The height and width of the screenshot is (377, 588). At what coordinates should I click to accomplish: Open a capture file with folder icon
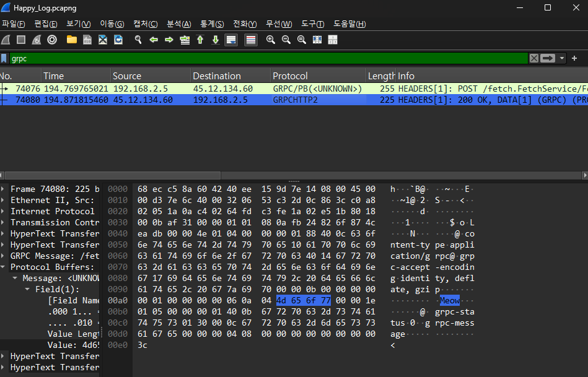coord(72,40)
